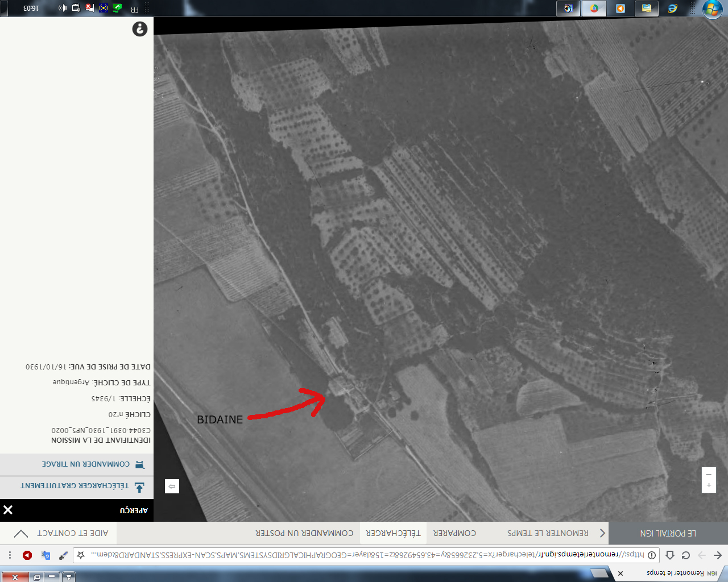
Task: Click the wireless network tray icon
Action: click(104, 8)
